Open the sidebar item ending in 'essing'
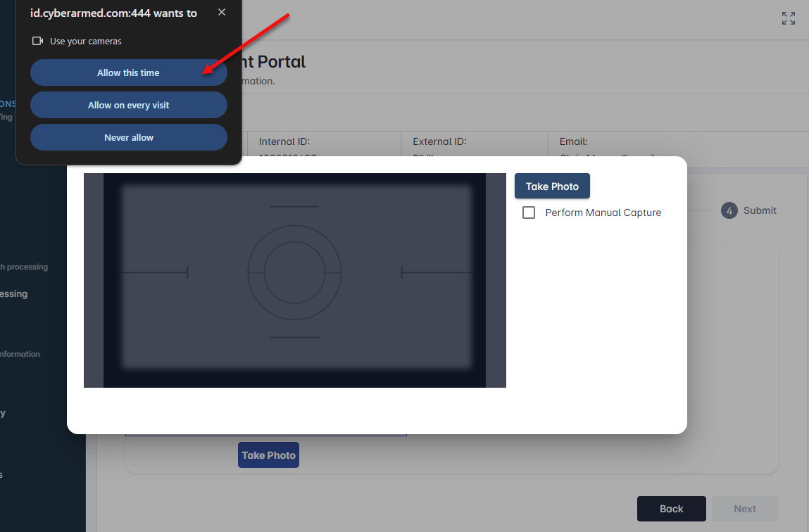Screen dimensions: 809x532 point(14,294)
